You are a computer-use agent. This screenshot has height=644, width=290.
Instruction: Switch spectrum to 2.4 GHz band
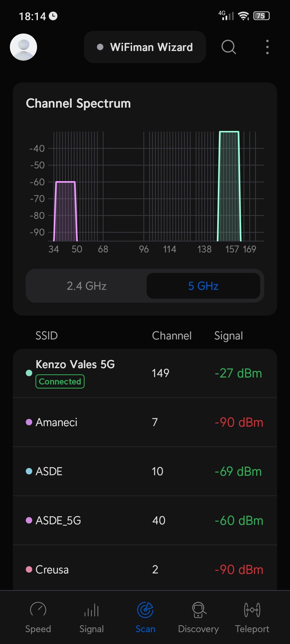click(86, 286)
